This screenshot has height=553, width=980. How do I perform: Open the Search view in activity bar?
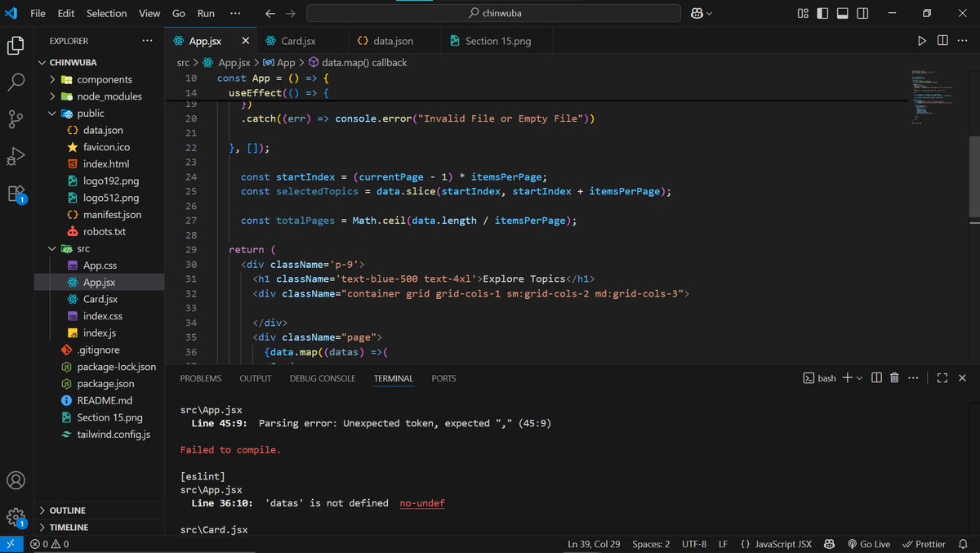pos(16,82)
